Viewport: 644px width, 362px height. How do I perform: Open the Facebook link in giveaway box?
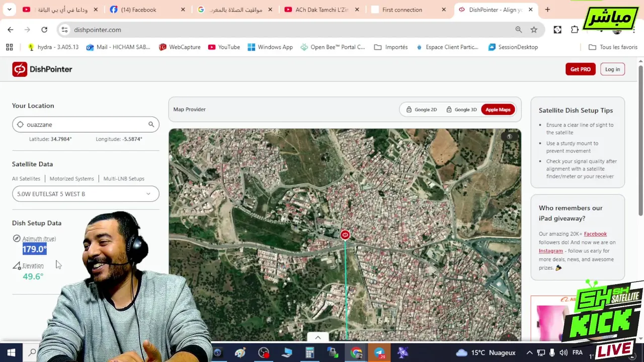[595, 234]
